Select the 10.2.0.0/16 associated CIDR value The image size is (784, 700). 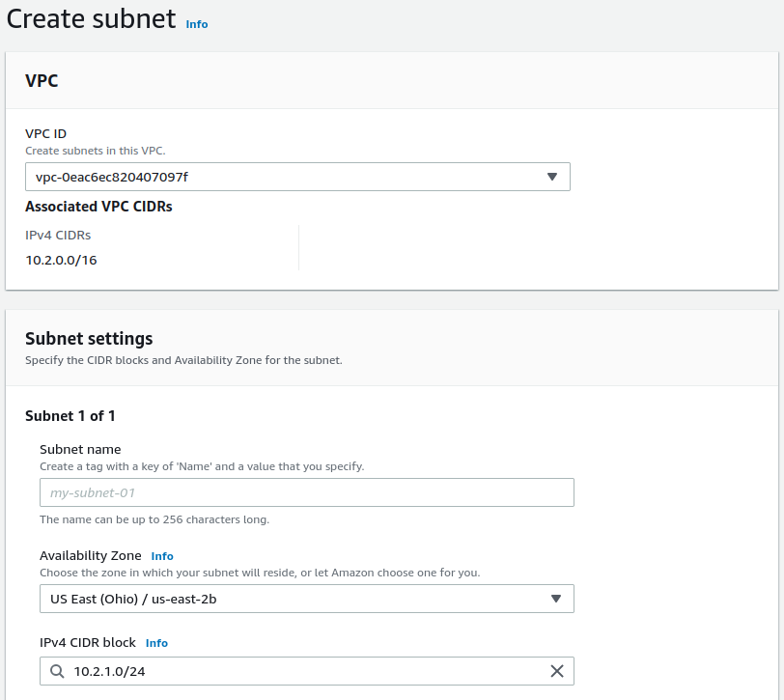61,260
